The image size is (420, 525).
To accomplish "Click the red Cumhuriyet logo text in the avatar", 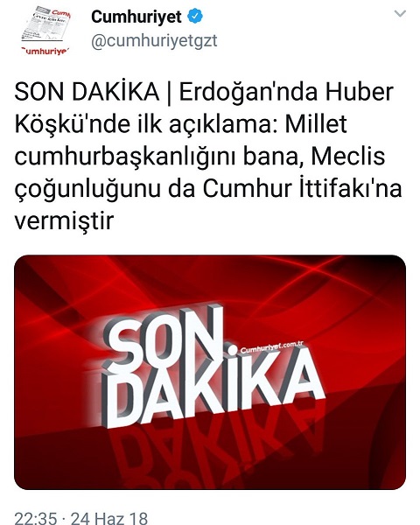I will pos(45,52).
